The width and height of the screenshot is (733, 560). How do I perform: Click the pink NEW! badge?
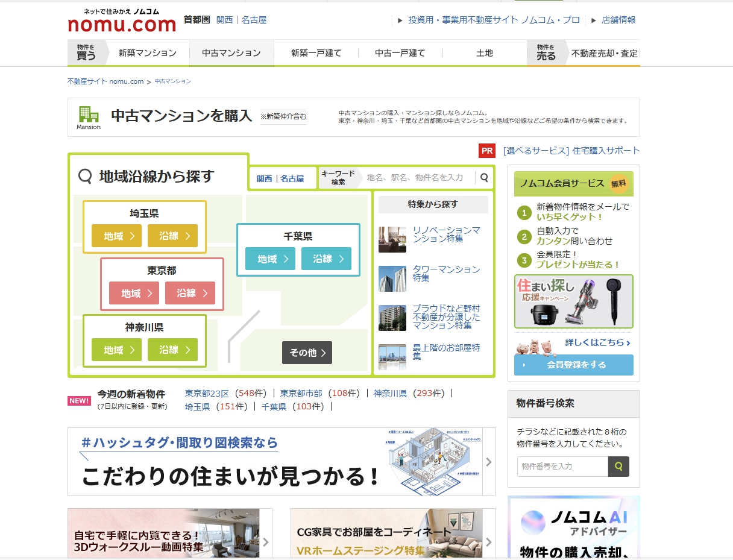[79, 401]
